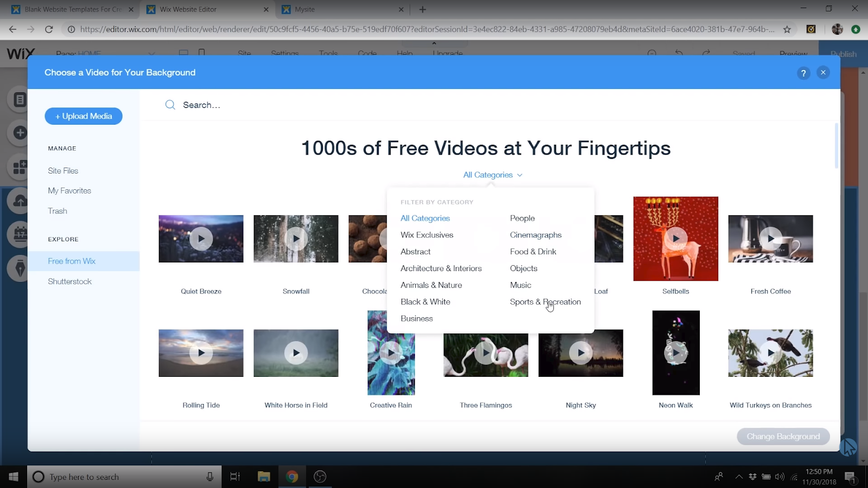
Task: Play the Creative Rain video preview
Action: click(x=391, y=353)
